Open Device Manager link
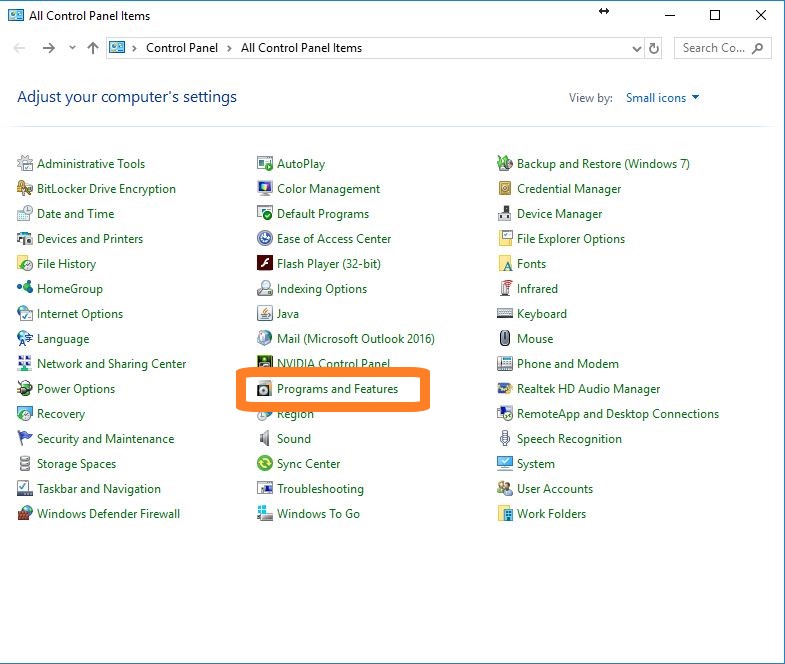This screenshot has width=785, height=664. 560,214
